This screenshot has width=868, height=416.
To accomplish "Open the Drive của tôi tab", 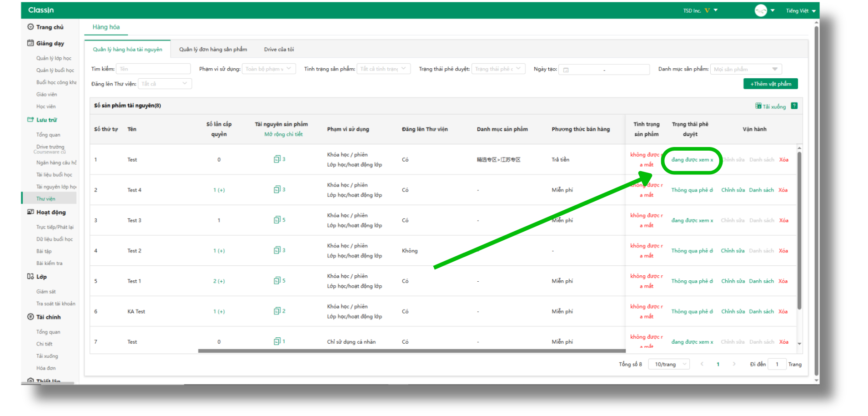I will 279,50.
